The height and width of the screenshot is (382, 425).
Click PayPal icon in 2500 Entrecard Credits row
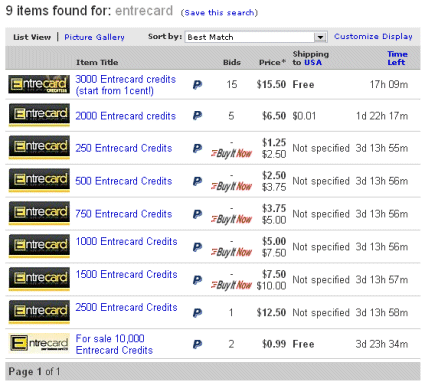click(x=197, y=313)
